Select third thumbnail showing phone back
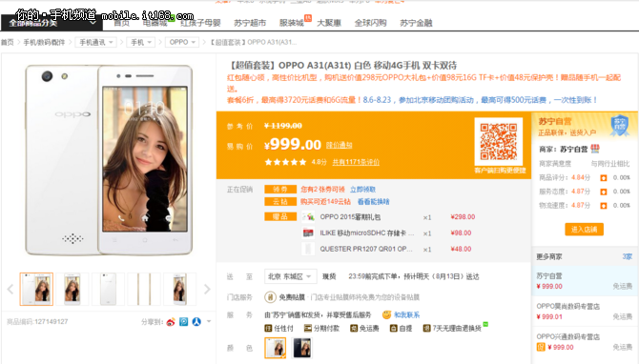Screen dimensions: 639x364 tap(108, 289)
